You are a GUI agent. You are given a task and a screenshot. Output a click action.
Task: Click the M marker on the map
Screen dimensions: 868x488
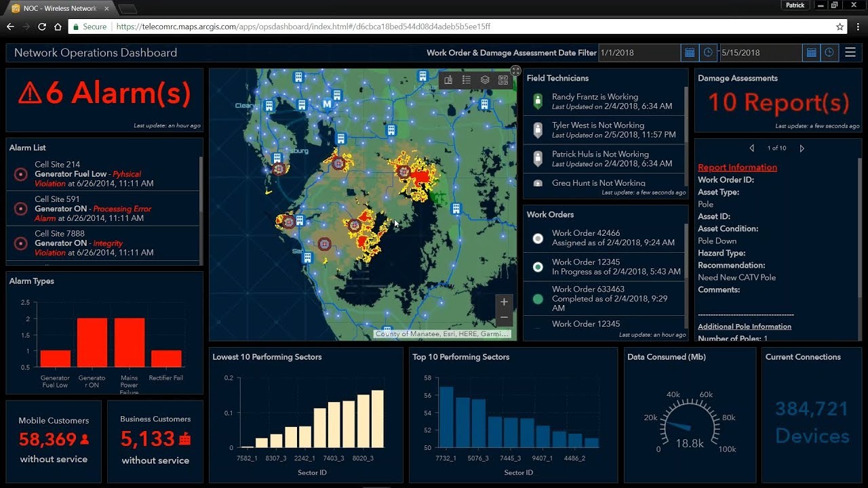tap(328, 104)
